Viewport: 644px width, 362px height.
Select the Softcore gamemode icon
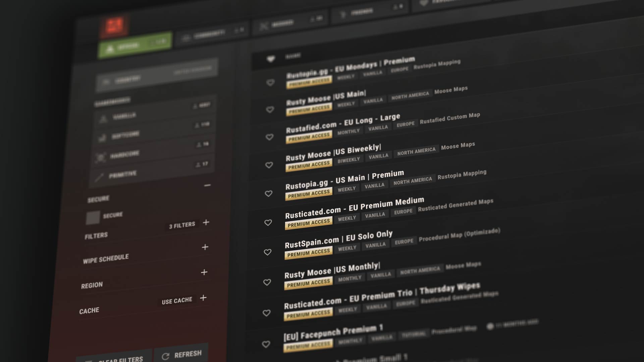pyautogui.click(x=102, y=137)
